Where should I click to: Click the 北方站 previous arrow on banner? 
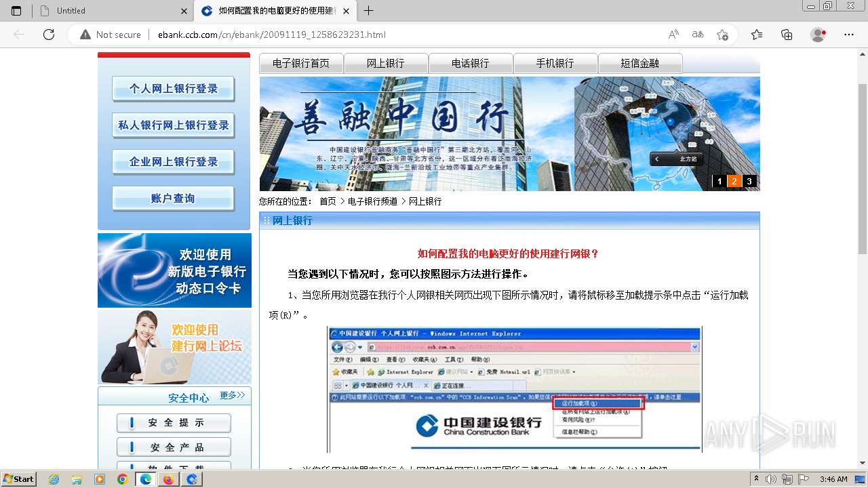pyautogui.click(x=657, y=159)
